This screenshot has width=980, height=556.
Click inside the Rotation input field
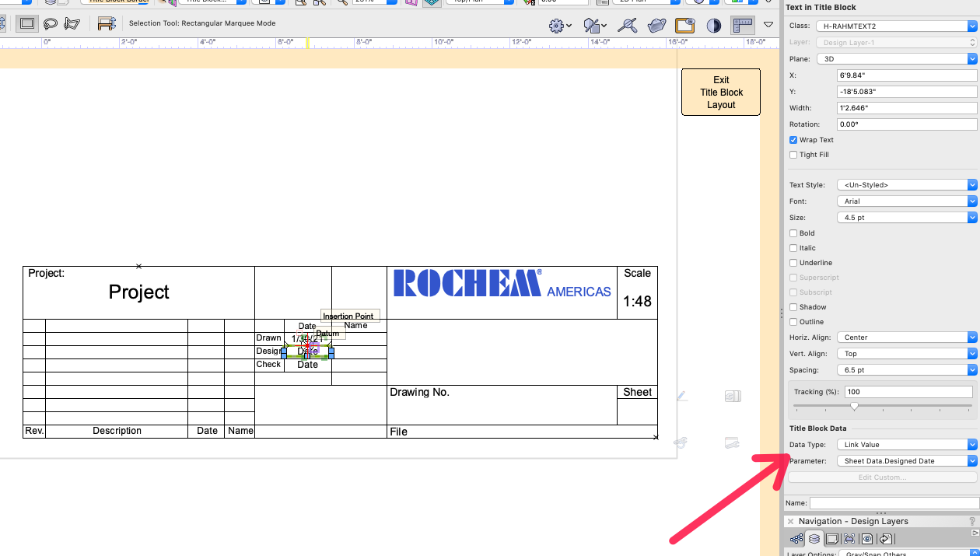pos(906,124)
